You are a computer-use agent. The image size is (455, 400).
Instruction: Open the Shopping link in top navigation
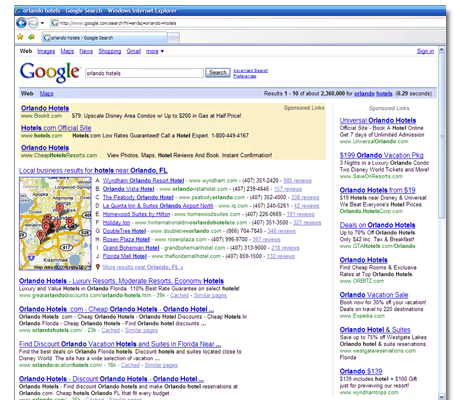click(x=110, y=51)
